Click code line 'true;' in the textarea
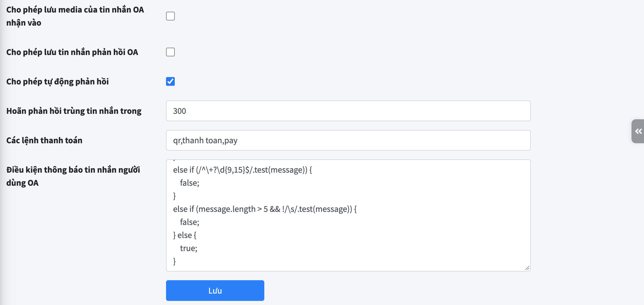644x305 pixels. pos(189,248)
